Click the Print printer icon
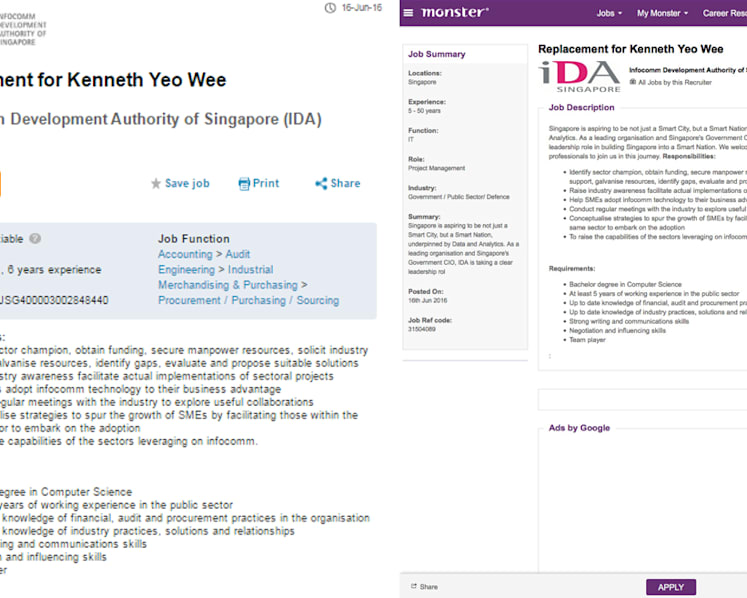 [x=244, y=183]
